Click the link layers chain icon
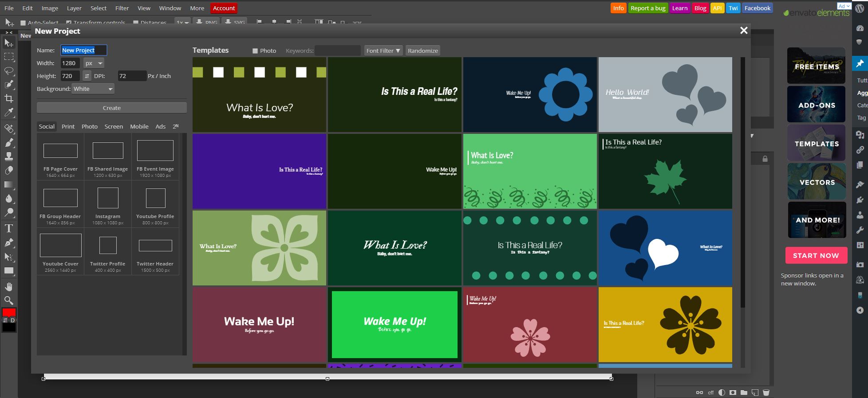This screenshot has height=398, width=868. [699, 392]
